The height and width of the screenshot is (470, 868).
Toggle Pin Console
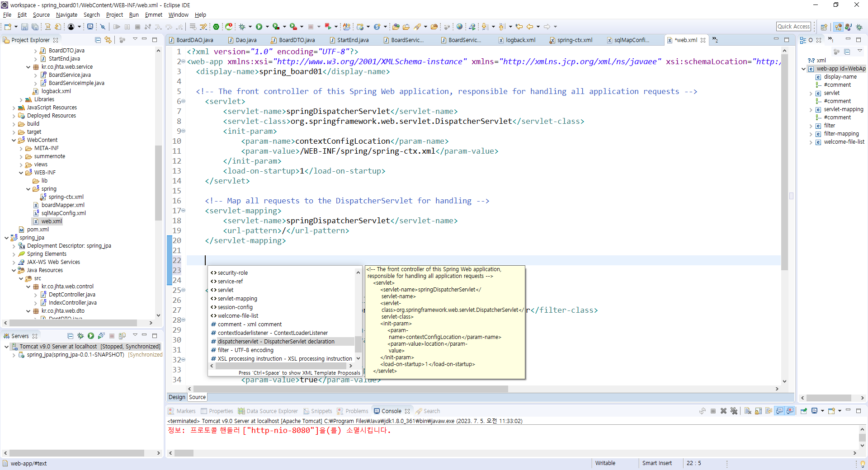point(803,411)
